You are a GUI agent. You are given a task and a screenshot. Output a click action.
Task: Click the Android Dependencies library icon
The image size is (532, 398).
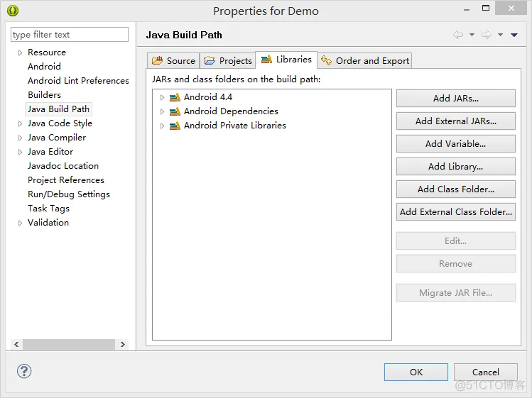(x=175, y=111)
